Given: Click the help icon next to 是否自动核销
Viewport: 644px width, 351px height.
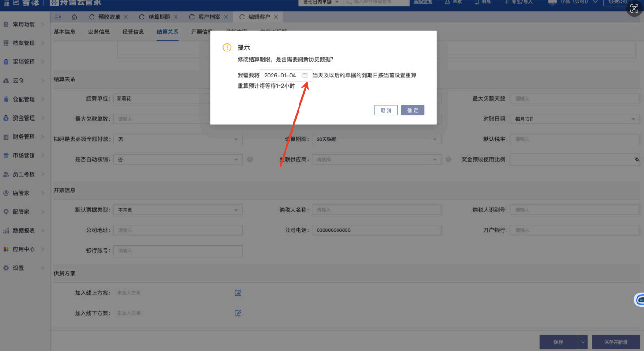Looking at the screenshot, I should (x=250, y=160).
